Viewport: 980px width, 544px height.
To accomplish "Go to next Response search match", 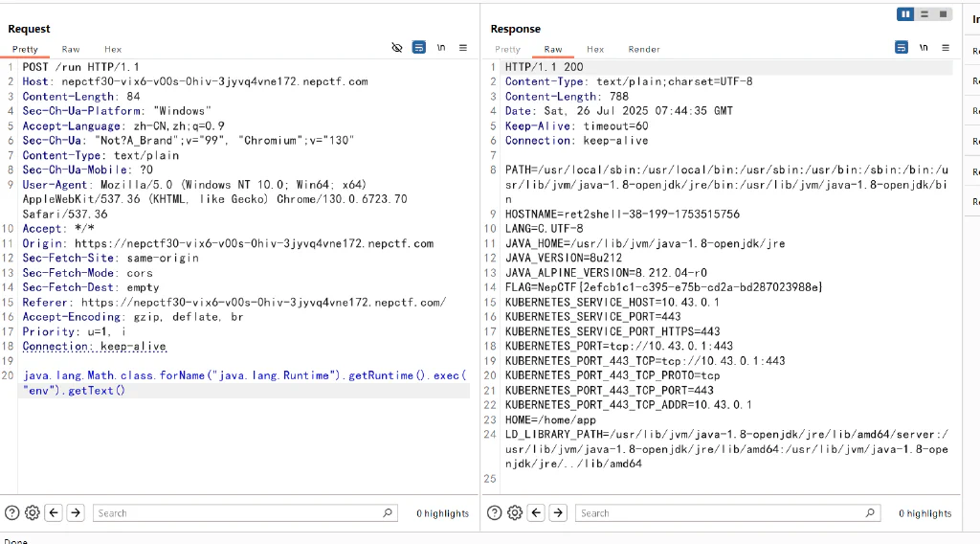I will pyautogui.click(x=558, y=512).
